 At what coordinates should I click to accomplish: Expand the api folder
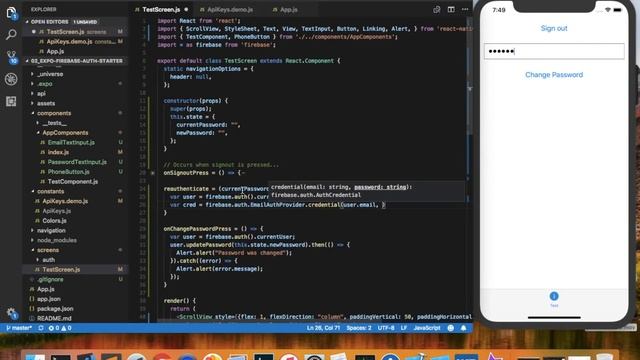click(41, 93)
